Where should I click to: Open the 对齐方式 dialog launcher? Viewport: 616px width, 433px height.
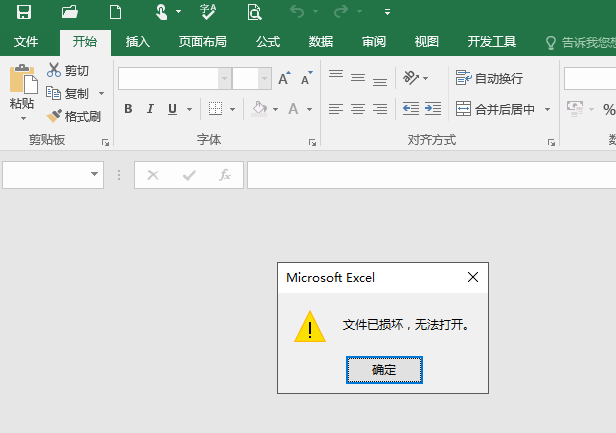(x=551, y=142)
